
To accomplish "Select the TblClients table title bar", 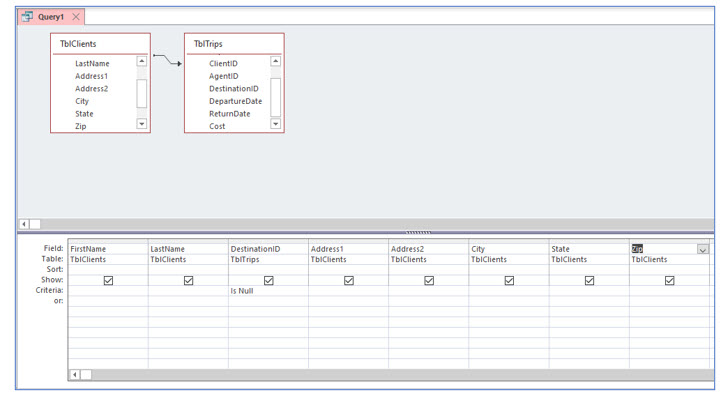I will pos(100,44).
